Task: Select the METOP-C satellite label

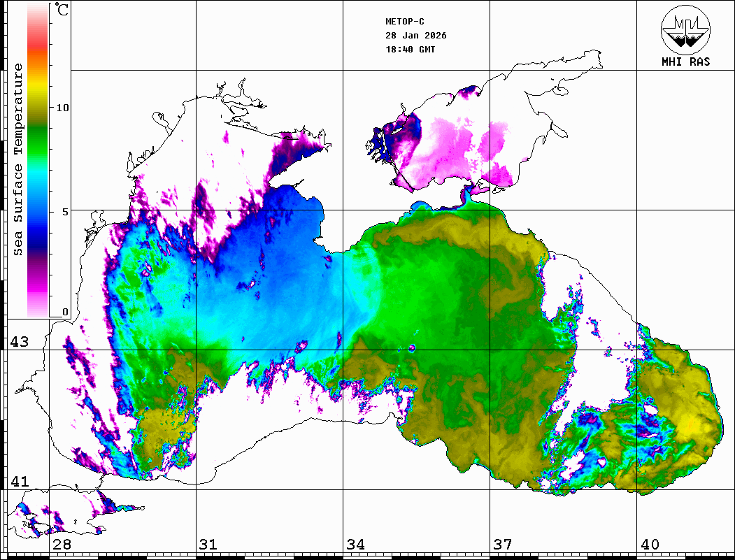Action: [x=405, y=22]
